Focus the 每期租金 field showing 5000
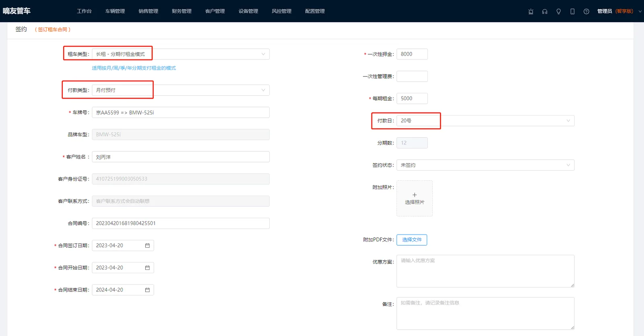This screenshot has height=336, width=644. pyautogui.click(x=412, y=99)
